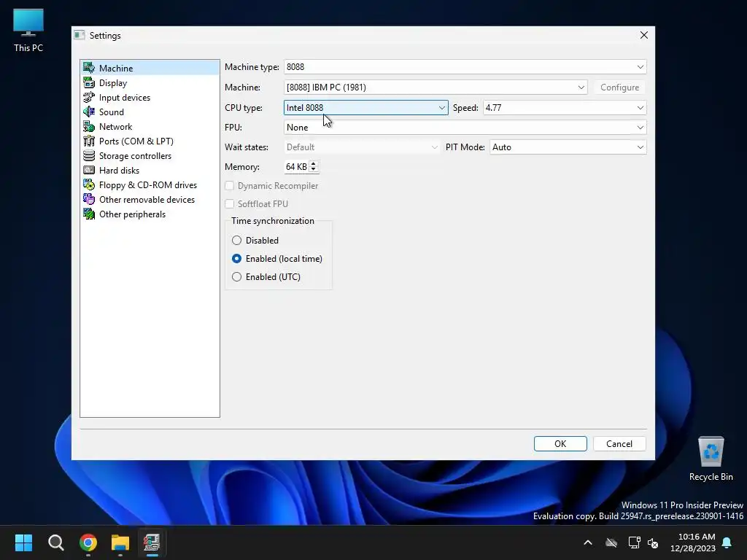The image size is (747, 560).
Task: Select Enabled (local time) radio button
Action: coord(236,259)
